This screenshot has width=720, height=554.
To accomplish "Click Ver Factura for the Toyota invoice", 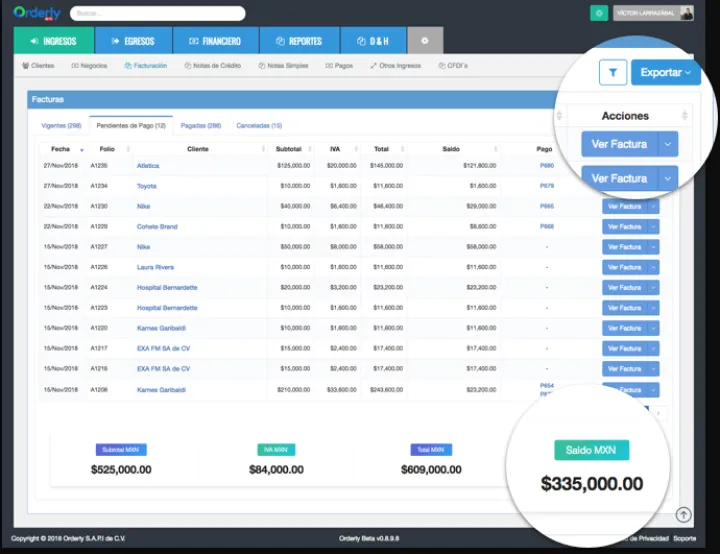I will pos(619,178).
